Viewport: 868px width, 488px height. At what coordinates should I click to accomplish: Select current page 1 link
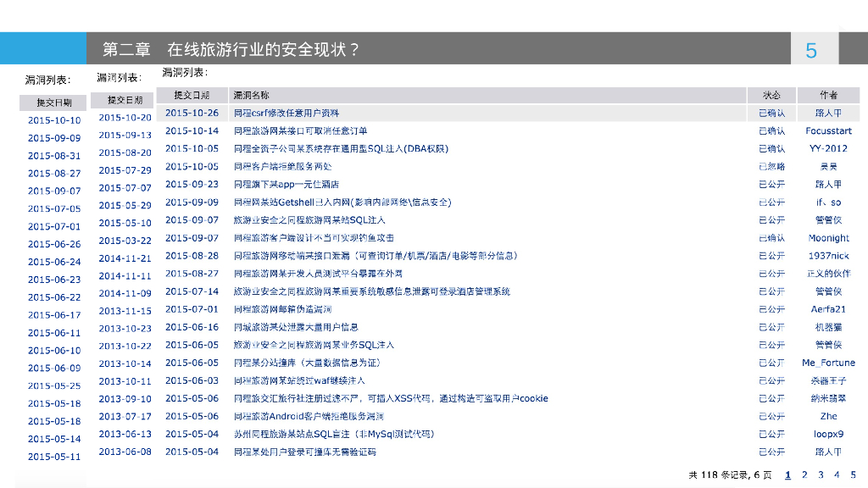coord(787,474)
